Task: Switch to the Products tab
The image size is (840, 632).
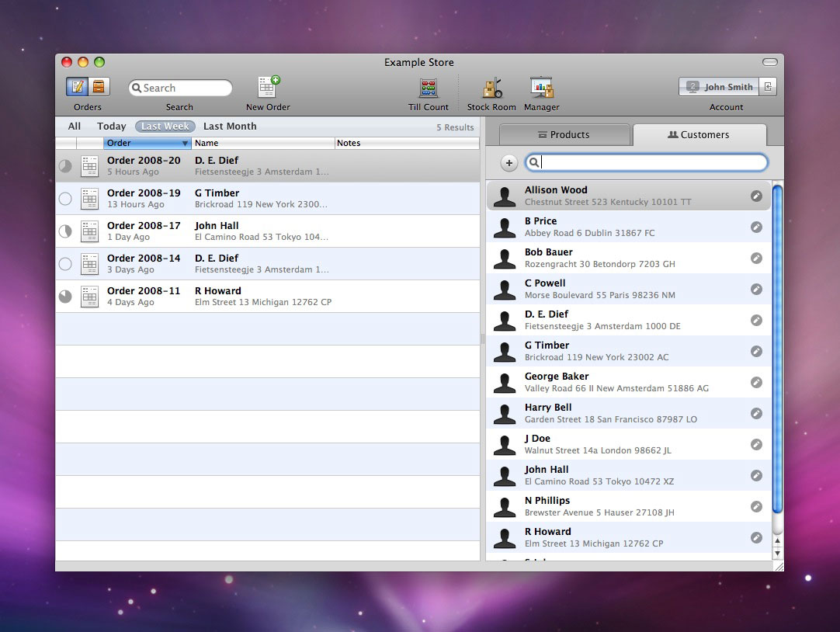Action: tap(564, 135)
